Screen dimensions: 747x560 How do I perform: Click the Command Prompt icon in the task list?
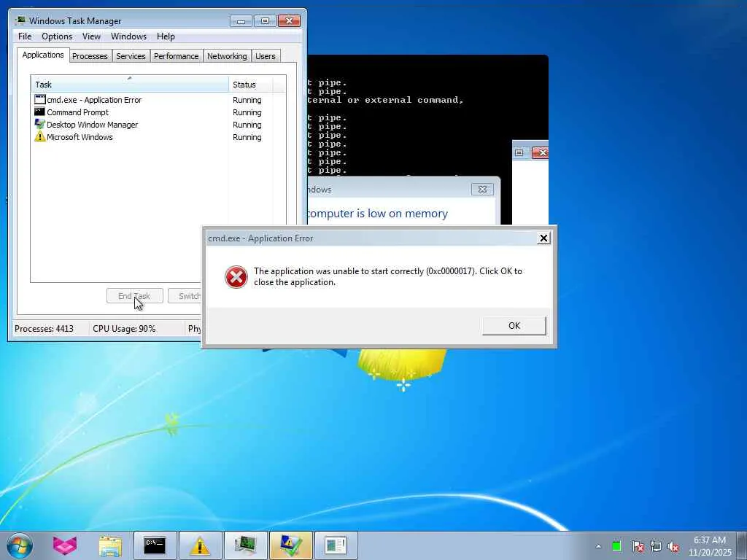click(39, 112)
